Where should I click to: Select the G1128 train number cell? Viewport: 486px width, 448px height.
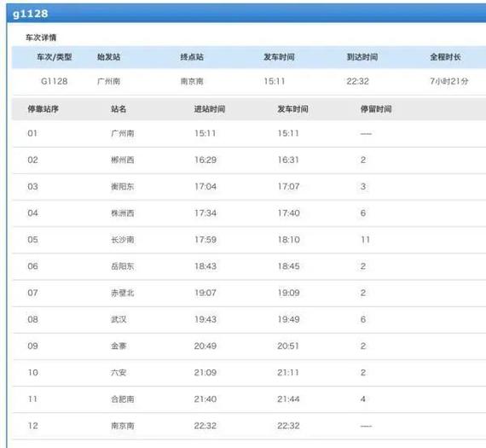click(55, 81)
